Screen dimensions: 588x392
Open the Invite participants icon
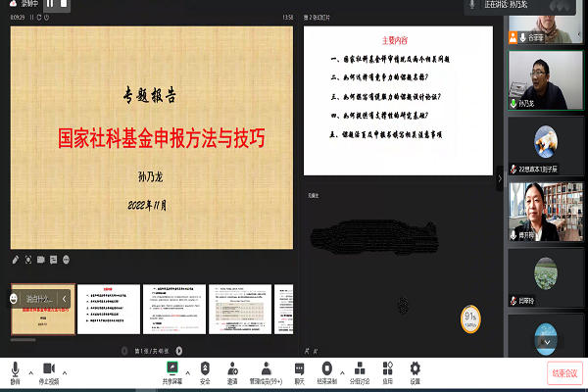point(233,370)
